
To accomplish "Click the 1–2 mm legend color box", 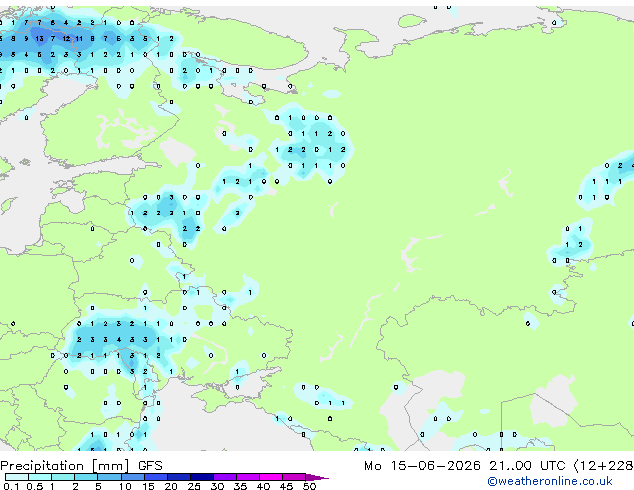I will click(x=63, y=477).
